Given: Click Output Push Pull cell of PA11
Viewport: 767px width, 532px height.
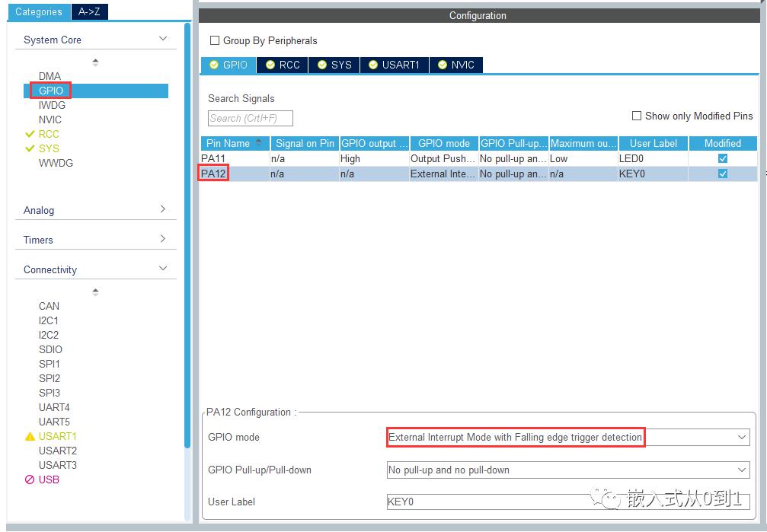Looking at the screenshot, I should [443, 158].
